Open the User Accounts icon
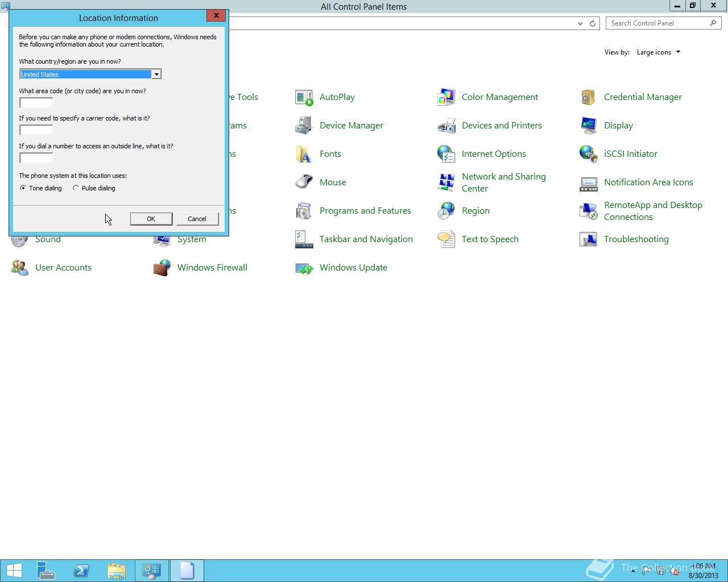 tap(20, 268)
